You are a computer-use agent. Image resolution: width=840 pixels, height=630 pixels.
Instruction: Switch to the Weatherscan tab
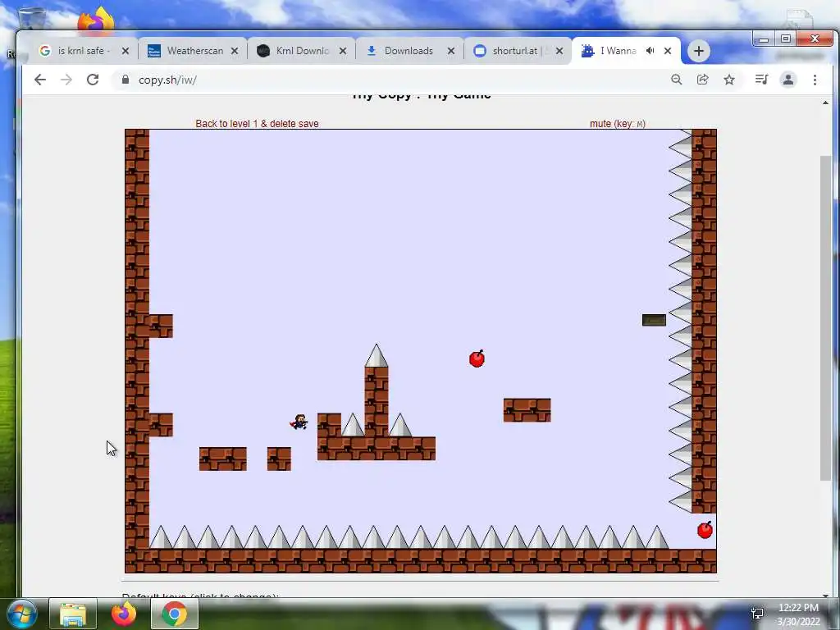[x=193, y=51]
